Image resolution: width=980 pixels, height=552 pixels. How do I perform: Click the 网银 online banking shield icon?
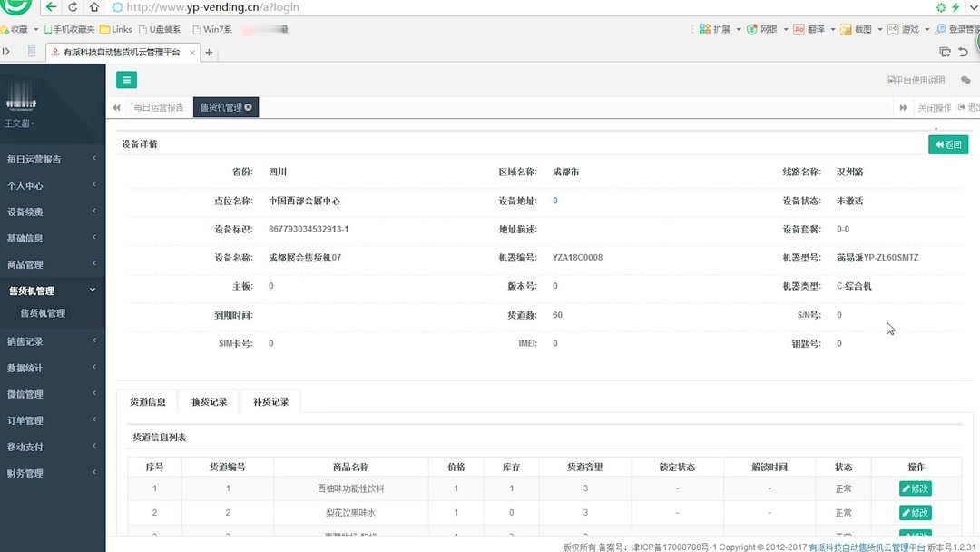click(x=752, y=28)
